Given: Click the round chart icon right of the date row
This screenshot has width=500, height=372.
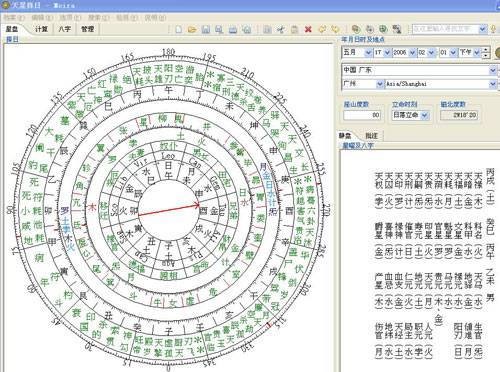Looking at the screenshot, I should (x=498, y=53).
